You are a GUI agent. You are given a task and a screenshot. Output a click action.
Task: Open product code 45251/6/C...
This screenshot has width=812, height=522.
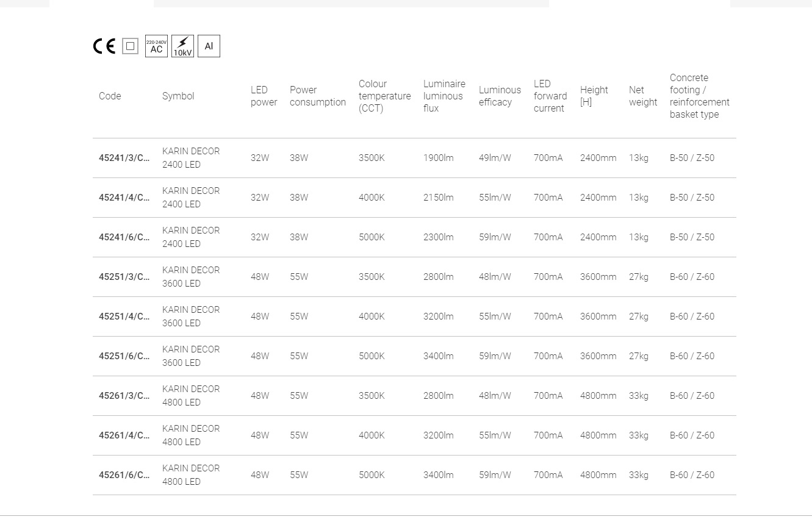click(124, 356)
